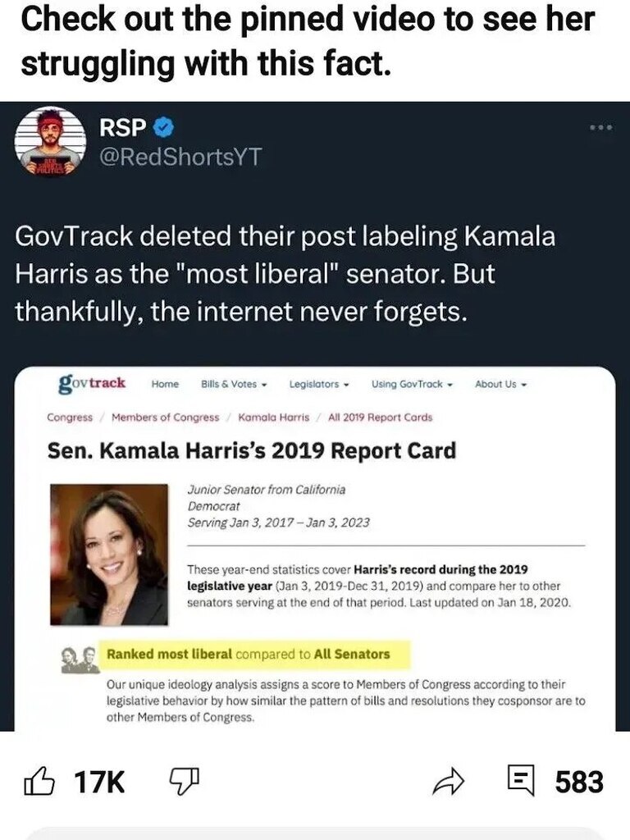The width and height of the screenshot is (630, 840).
Task: Open the tweet's three-dot more menu
Action: tap(602, 129)
